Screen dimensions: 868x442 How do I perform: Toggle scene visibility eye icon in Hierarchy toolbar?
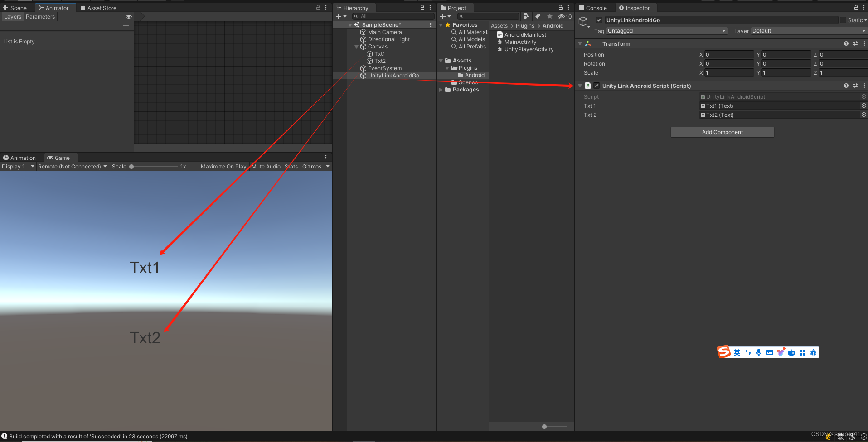tap(129, 16)
